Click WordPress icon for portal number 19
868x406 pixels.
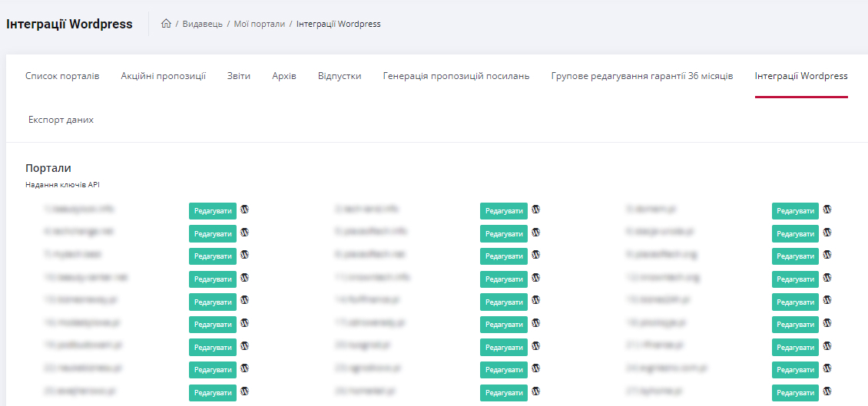pyautogui.click(x=245, y=345)
